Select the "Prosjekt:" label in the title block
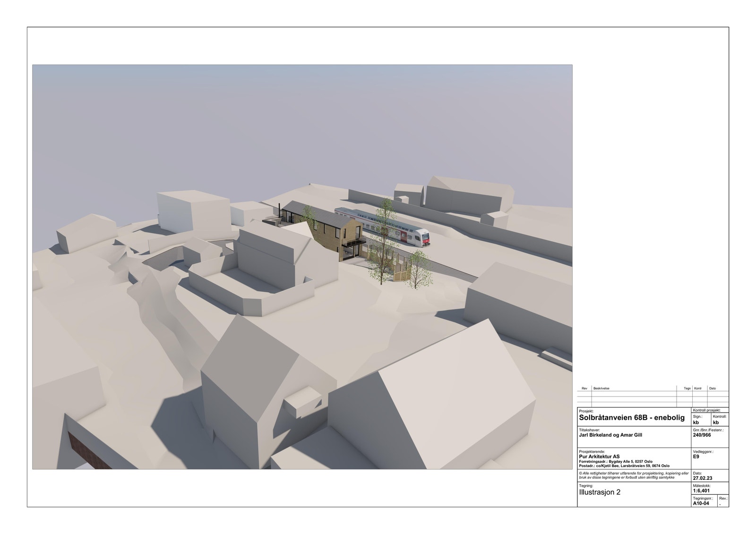This screenshot has width=756, height=534. 586,411
